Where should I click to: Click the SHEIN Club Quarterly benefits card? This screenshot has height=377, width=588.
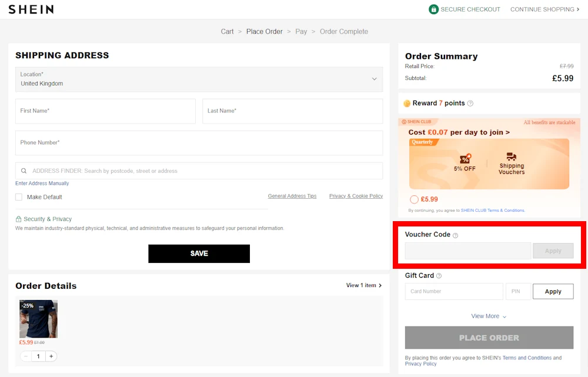(x=489, y=164)
